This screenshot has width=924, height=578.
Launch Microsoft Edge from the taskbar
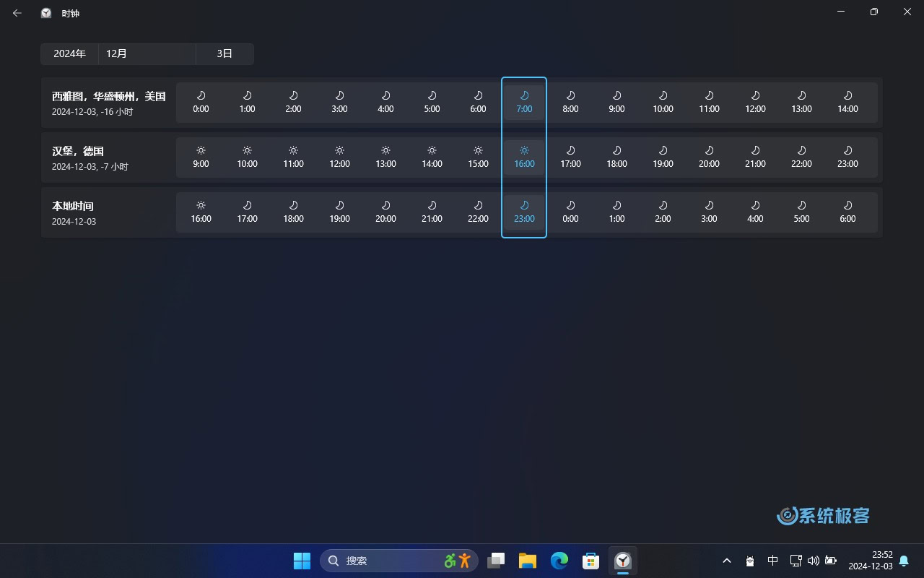[559, 561]
